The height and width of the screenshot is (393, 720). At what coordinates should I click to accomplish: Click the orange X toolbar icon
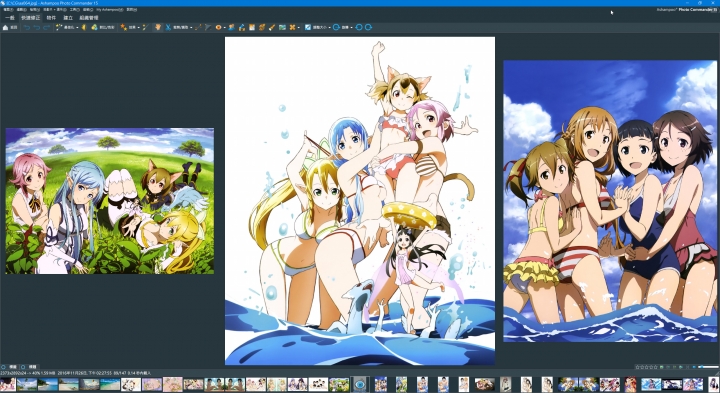(292, 28)
